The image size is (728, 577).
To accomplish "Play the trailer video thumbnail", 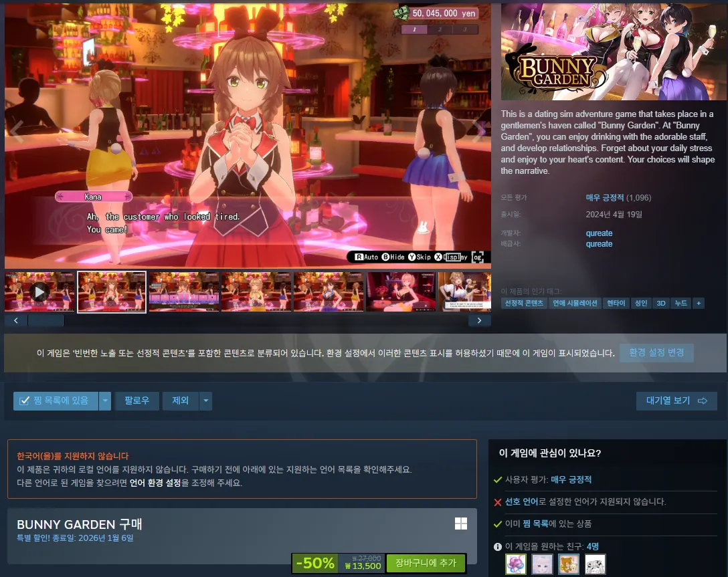I will pos(39,292).
